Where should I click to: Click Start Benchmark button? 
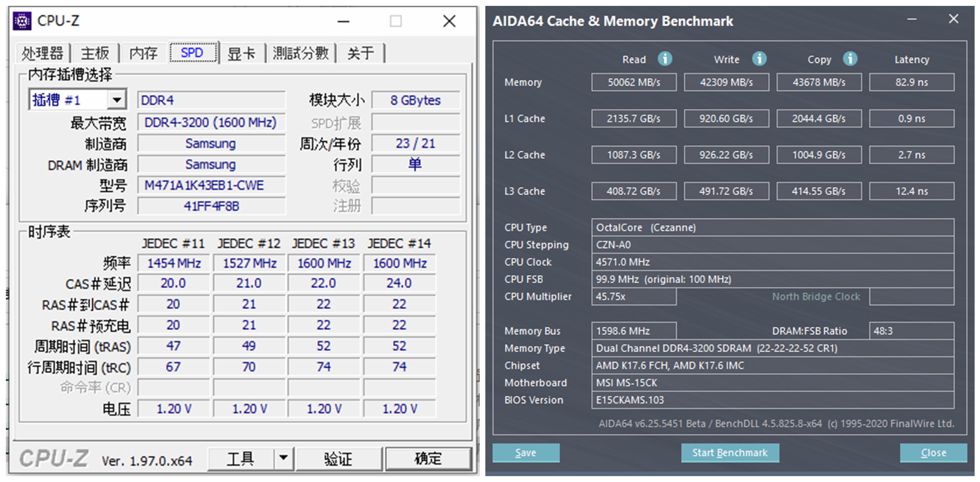tap(730, 452)
